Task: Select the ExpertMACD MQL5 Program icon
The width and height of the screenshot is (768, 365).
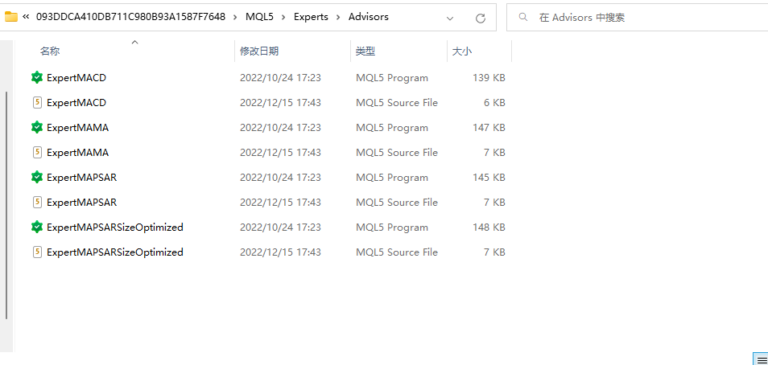Action: pos(37,77)
